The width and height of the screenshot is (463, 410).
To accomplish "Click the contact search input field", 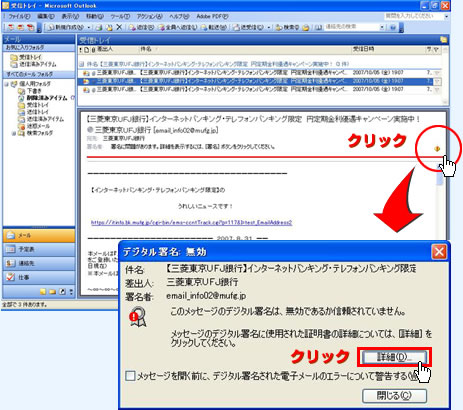I will coord(351,27).
